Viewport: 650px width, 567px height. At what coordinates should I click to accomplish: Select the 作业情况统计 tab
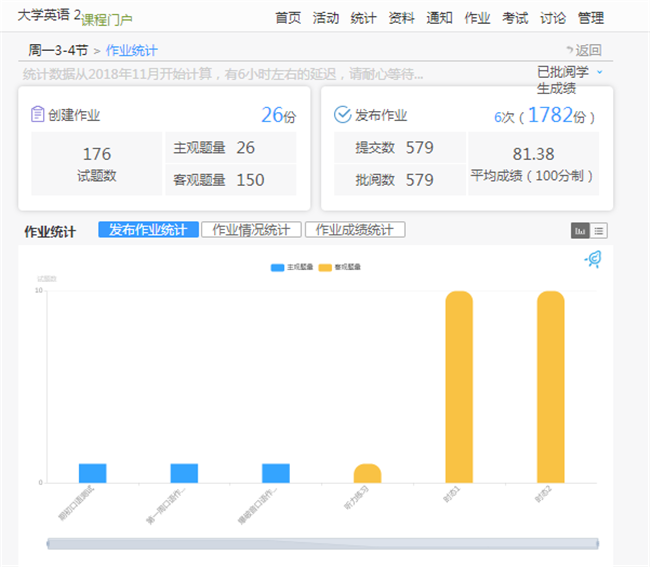(251, 230)
